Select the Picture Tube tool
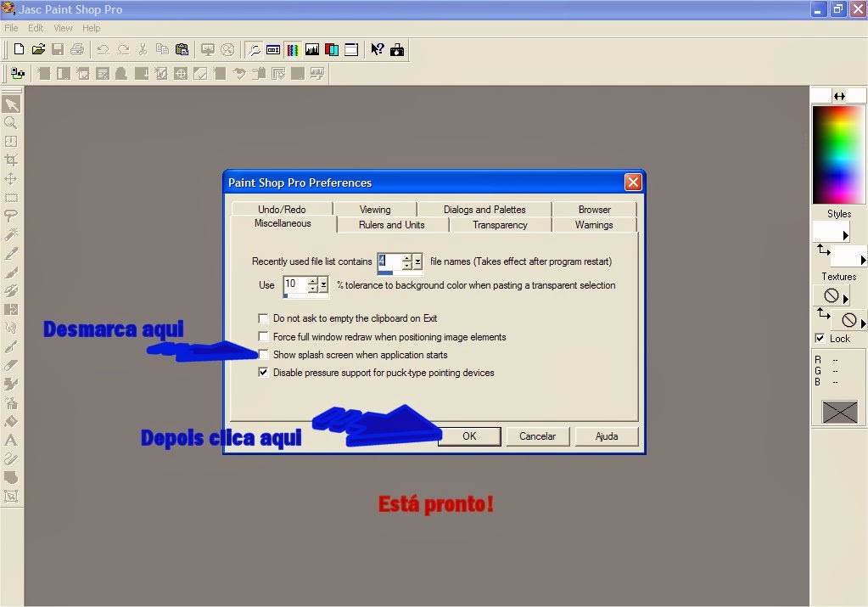868x607 pixels. [11, 402]
